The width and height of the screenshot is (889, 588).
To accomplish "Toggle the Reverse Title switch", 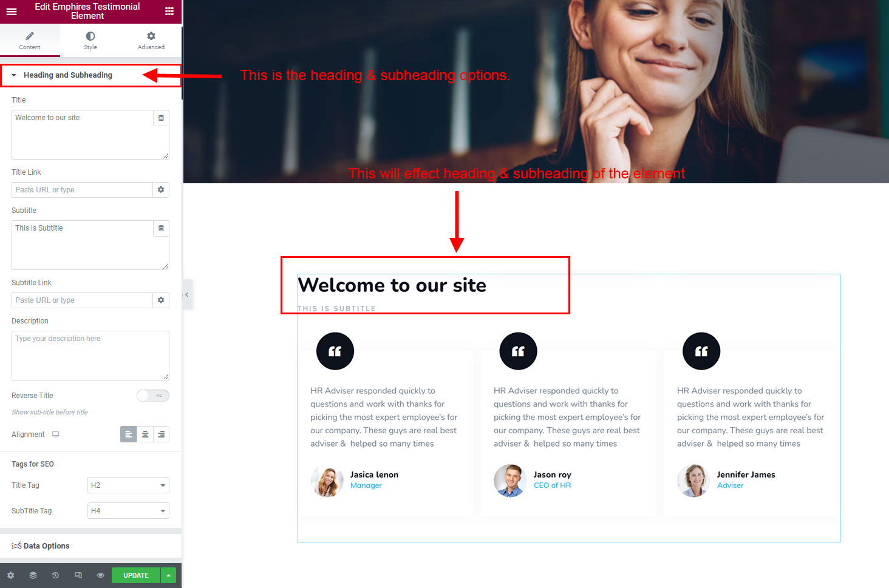I will coord(152,396).
